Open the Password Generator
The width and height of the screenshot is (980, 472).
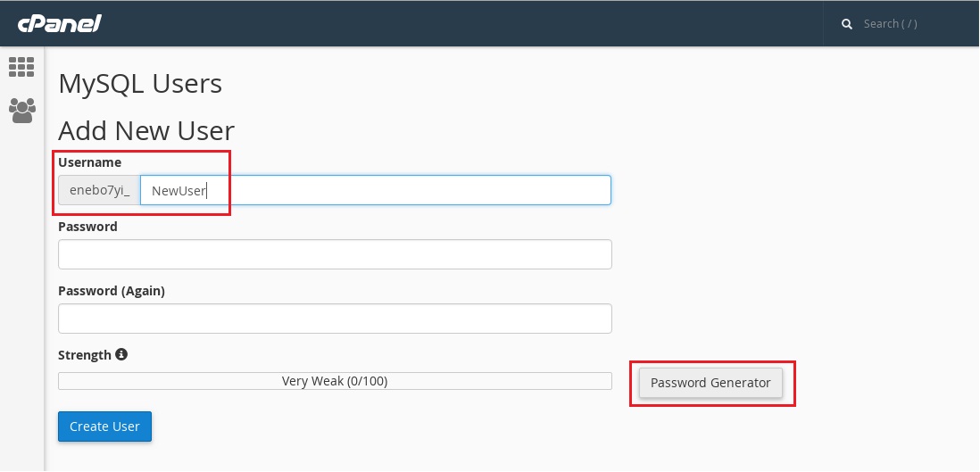click(710, 383)
